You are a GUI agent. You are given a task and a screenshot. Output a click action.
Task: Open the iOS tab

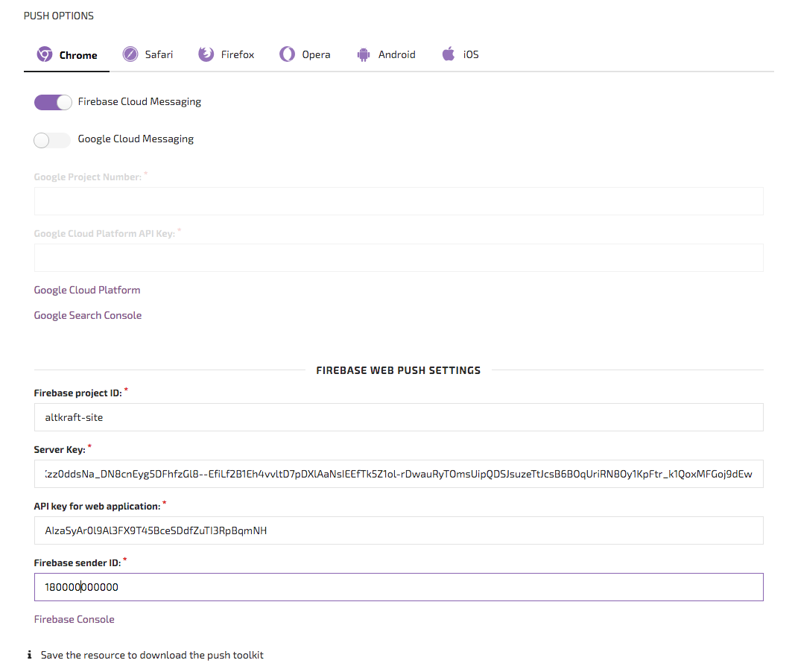[x=460, y=54]
